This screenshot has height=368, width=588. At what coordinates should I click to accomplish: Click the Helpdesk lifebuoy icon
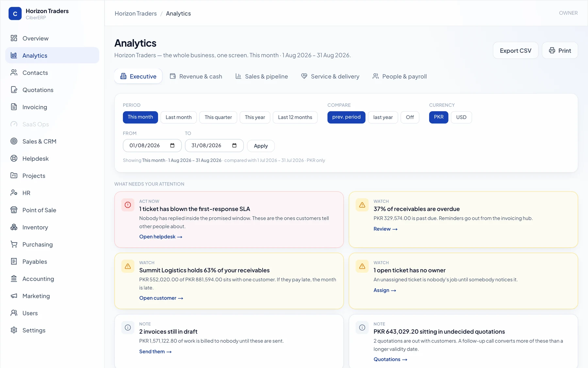click(14, 158)
